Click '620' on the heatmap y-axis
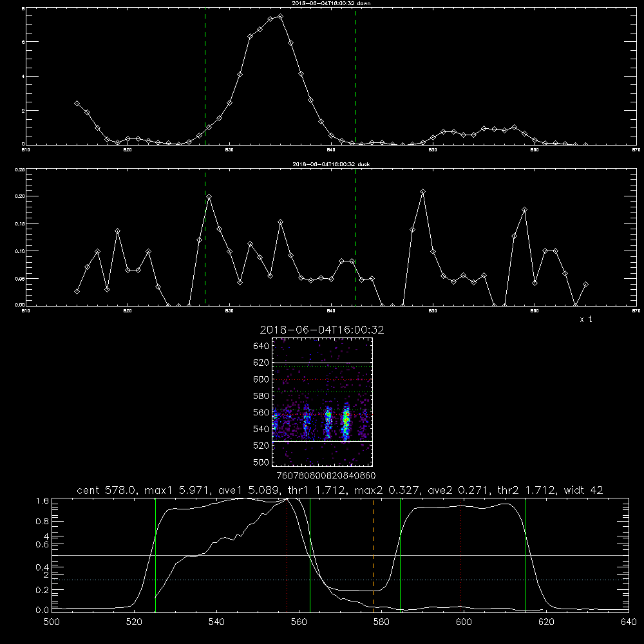Image resolution: width=644 pixels, height=644 pixels. (261, 363)
